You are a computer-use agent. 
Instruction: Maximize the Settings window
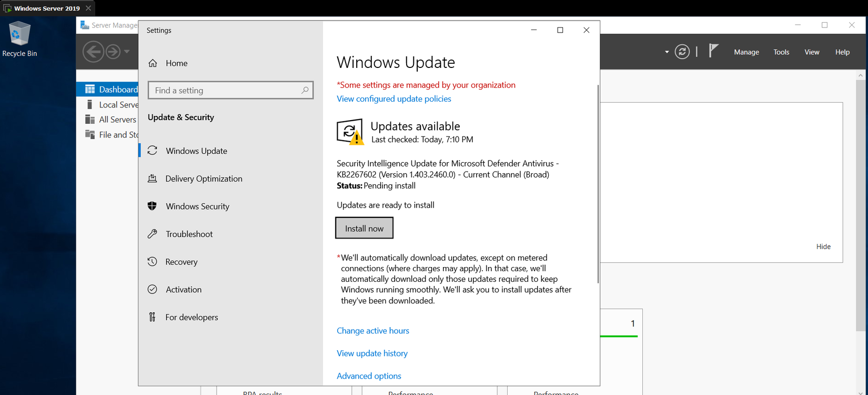point(560,30)
